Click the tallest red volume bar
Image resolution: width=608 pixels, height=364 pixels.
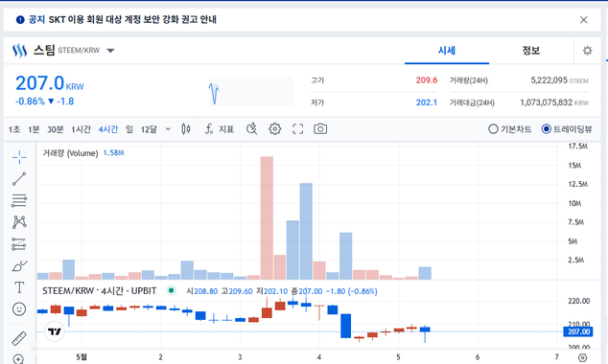[267, 217]
